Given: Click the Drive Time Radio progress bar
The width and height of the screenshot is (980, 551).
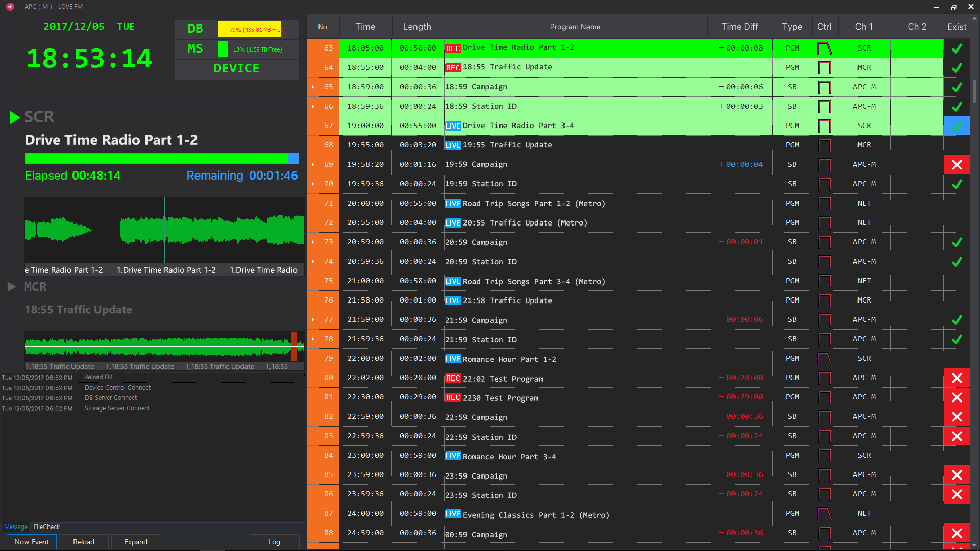Looking at the screenshot, I should (161, 158).
